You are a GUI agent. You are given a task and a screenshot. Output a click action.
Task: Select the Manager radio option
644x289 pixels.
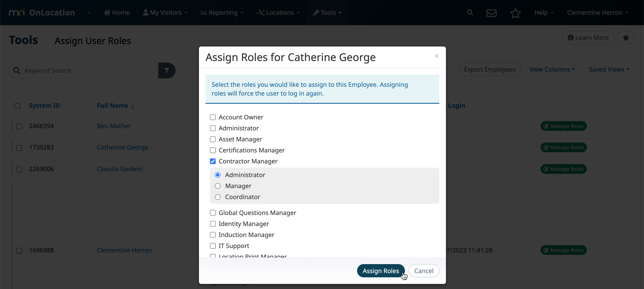[218, 186]
